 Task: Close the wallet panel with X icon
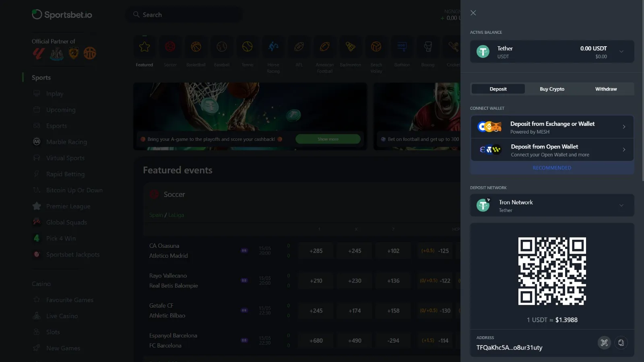click(473, 13)
